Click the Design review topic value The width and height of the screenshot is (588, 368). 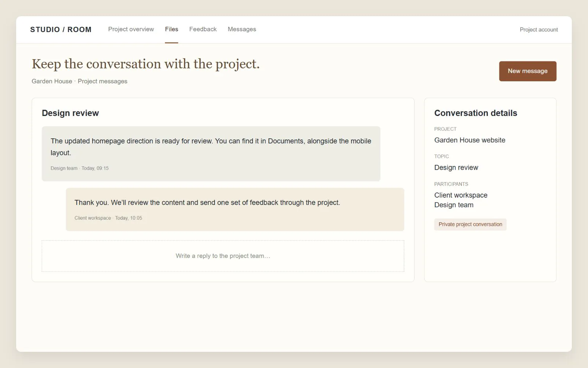(x=456, y=167)
